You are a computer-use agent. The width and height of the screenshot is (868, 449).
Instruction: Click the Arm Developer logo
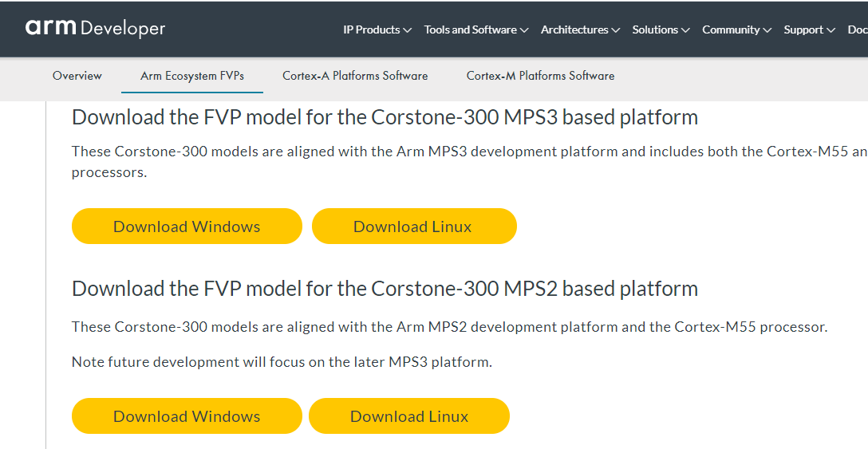95,28
